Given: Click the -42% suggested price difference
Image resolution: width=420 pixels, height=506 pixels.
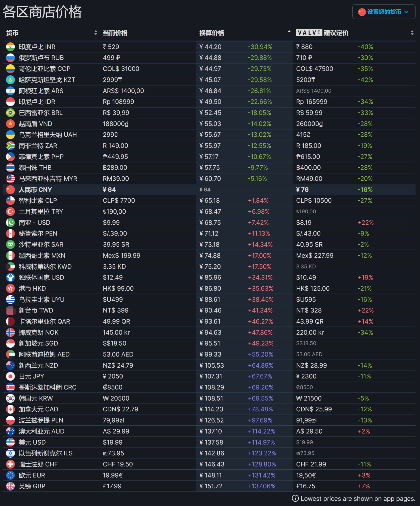Looking at the screenshot, I should coord(365,79).
